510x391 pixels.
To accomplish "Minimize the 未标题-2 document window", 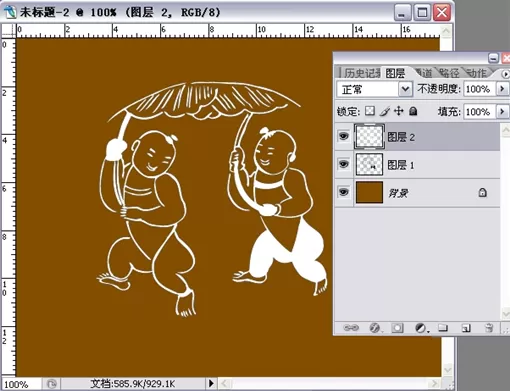I will 403,13.
